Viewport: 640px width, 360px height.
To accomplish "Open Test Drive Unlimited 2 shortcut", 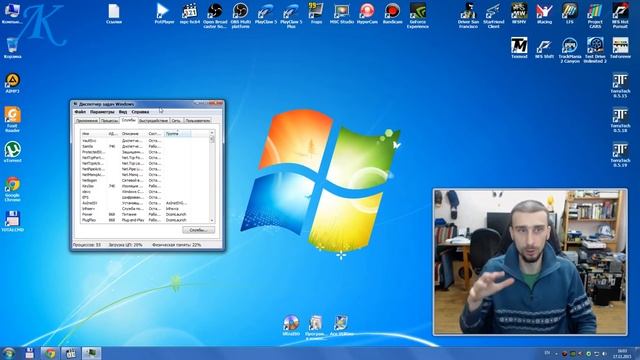I will 595,50.
